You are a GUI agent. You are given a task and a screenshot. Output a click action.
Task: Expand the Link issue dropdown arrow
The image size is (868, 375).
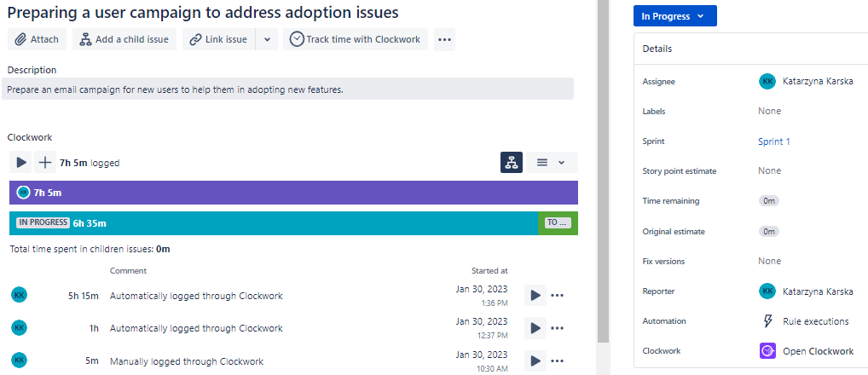[267, 39]
